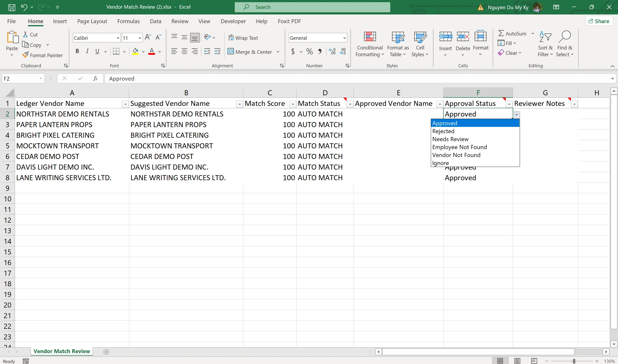Apply the Comma Style format
Viewport: 618px width, 364px height.
320,51
